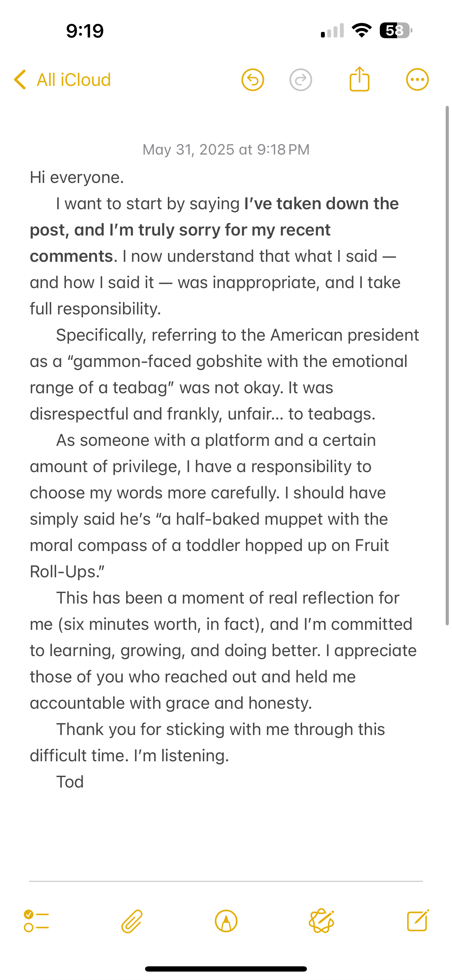
Task: Tap the signature 'Tod' line
Action: click(70, 782)
